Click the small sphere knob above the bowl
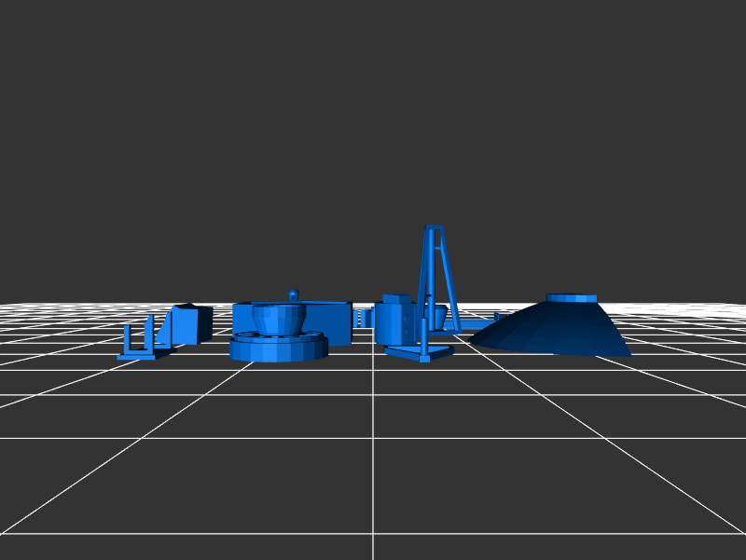The width and height of the screenshot is (746, 560). click(x=293, y=294)
